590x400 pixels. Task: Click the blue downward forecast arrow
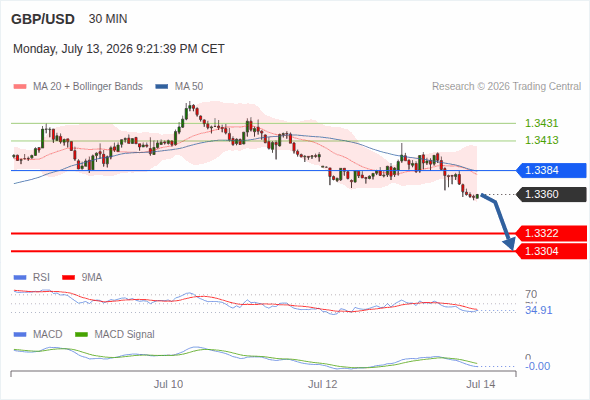pyautogui.click(x=499, y=222)
